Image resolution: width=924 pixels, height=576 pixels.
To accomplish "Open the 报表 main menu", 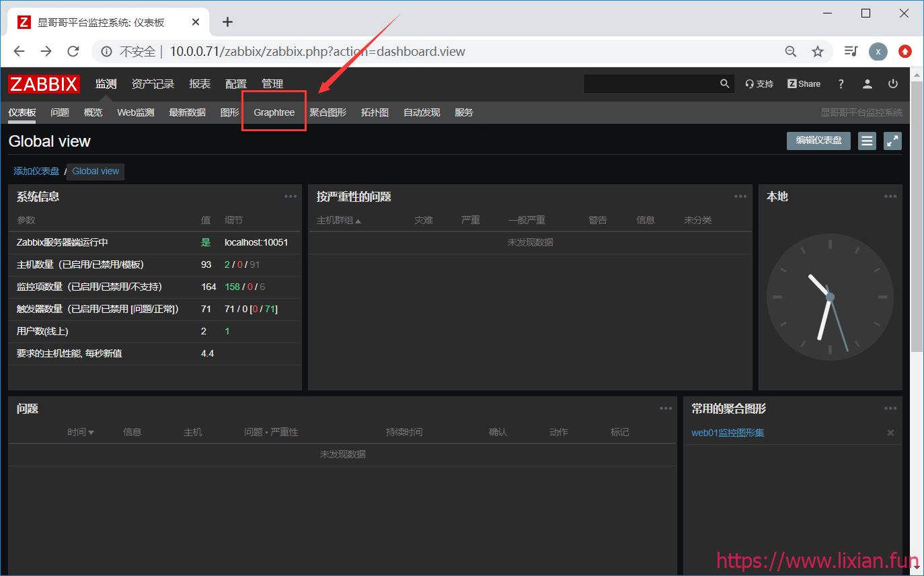I will tap(200, 84).
